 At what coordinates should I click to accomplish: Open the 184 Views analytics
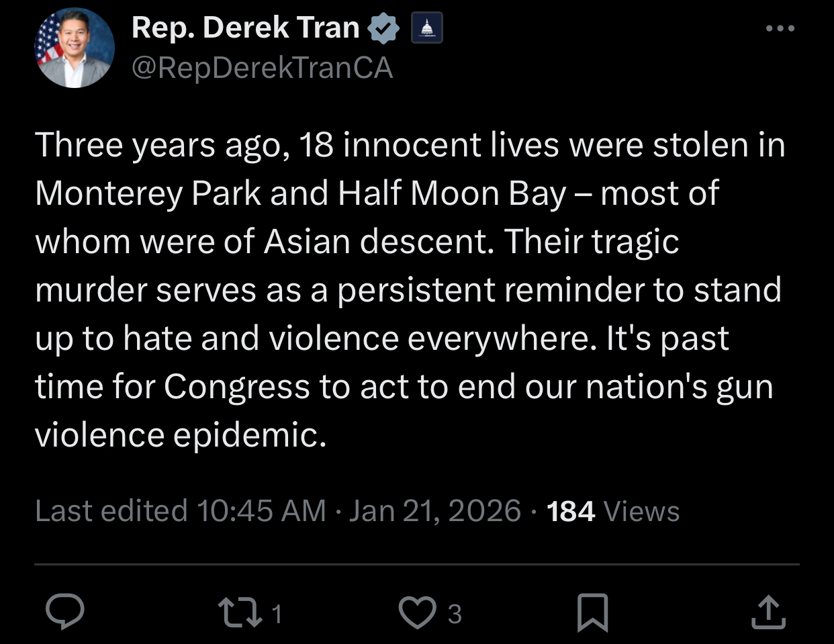(613, 511)
